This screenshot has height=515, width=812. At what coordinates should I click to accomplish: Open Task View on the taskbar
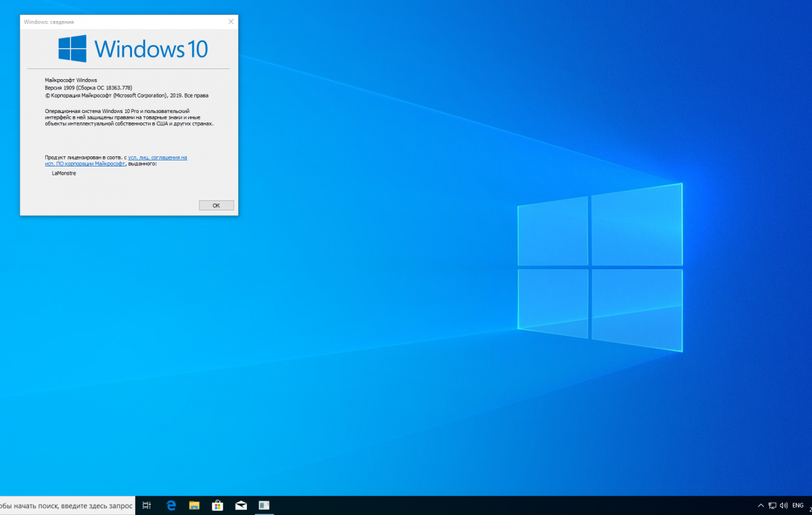pos(147,506)
